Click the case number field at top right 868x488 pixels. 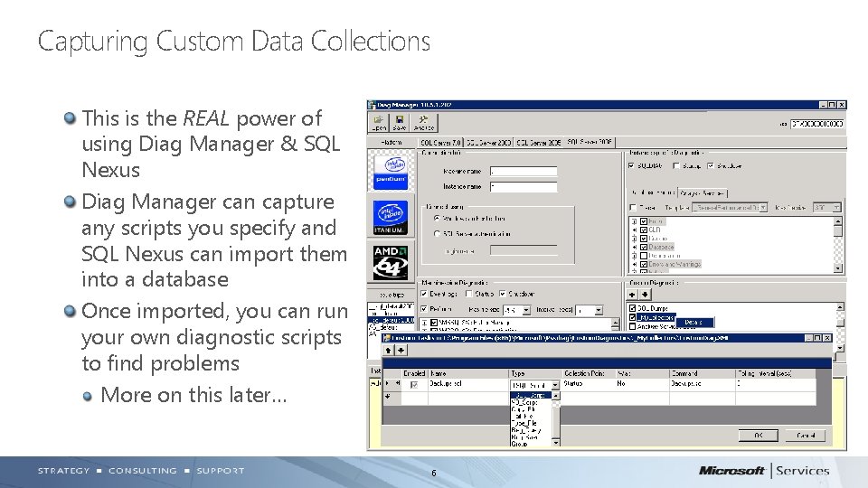point(816,124)
